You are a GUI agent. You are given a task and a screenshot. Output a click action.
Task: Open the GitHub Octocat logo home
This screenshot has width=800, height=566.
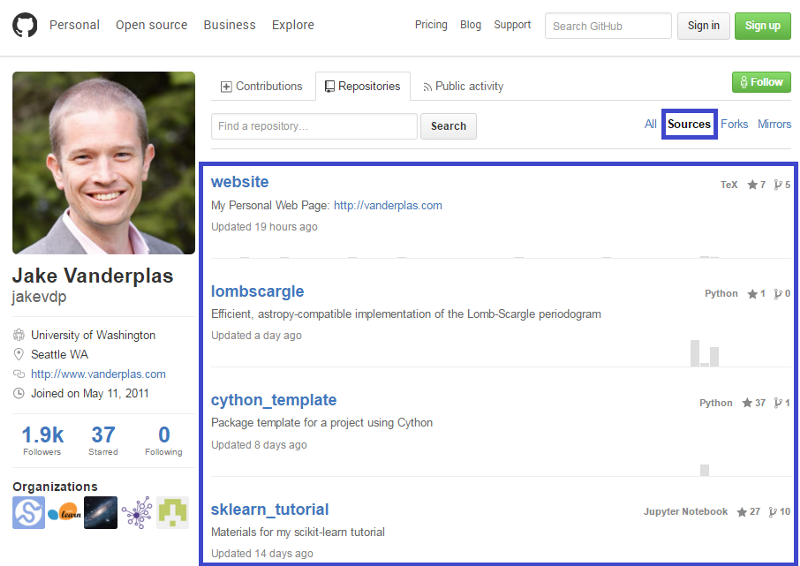click(x=24, y=25)
